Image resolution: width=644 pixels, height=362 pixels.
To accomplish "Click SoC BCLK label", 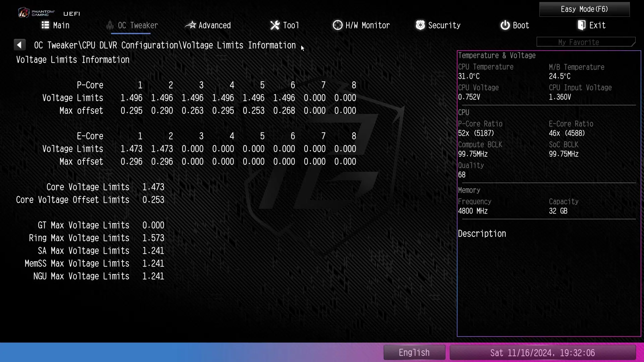I will click(x=563, y=145).
